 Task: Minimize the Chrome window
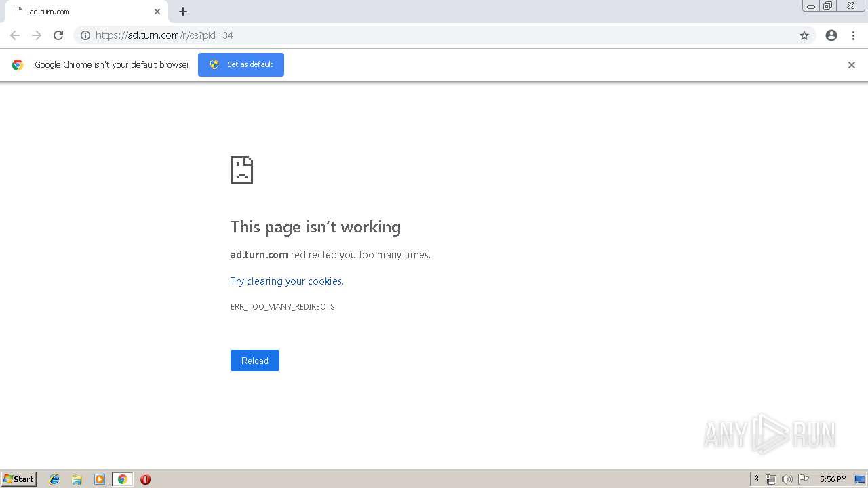[810, 6]
